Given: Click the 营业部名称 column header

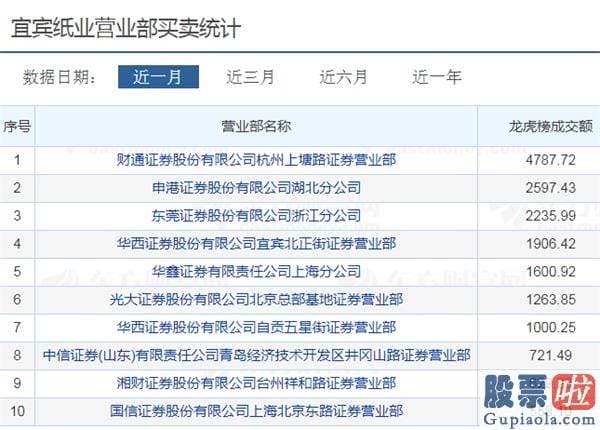Looking at the screenshot, I should 256,126.
